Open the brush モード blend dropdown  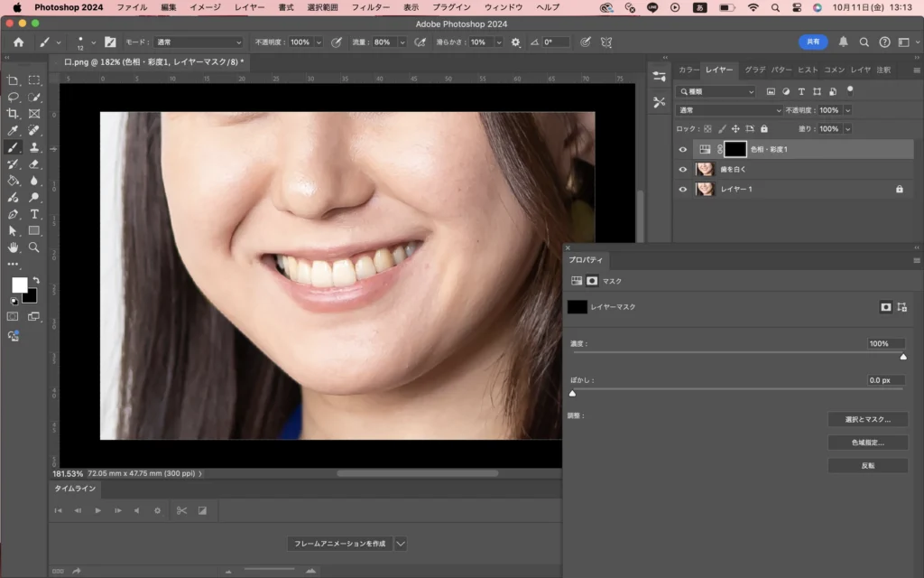[x=199, y=42]
